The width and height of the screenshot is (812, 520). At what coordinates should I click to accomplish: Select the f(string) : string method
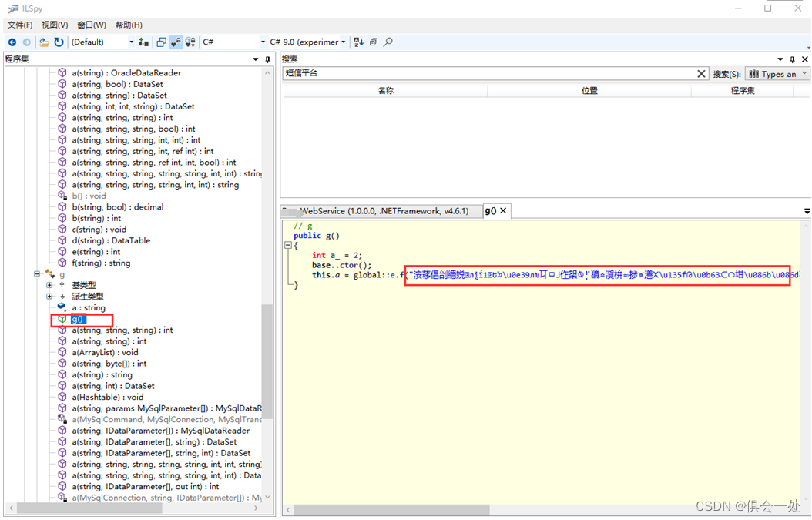coord(101,263)
